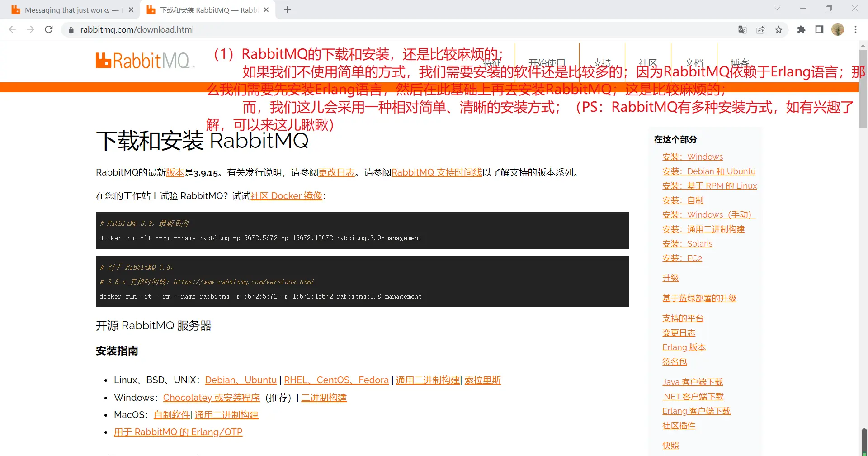Open the 开始使用 navigation item
Image resolution: width=868 pixels, height=456 pixels.
pyautogui.click(x=547, y=63)
